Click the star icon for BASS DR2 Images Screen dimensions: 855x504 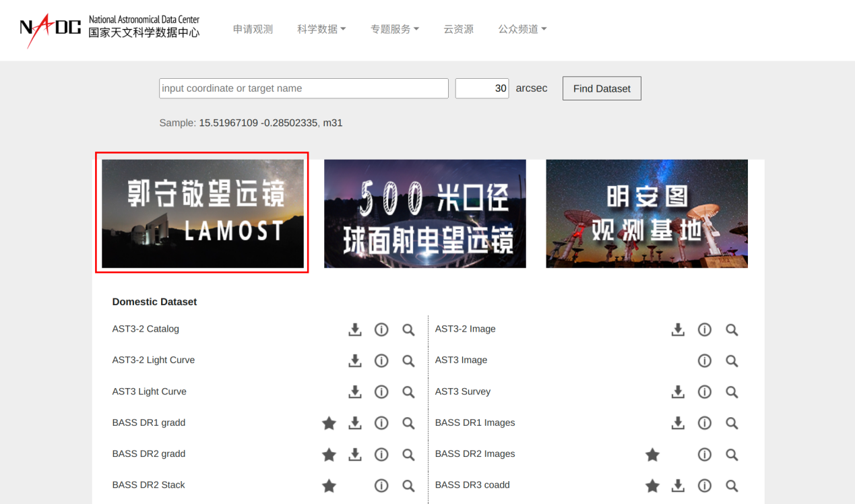652,454
